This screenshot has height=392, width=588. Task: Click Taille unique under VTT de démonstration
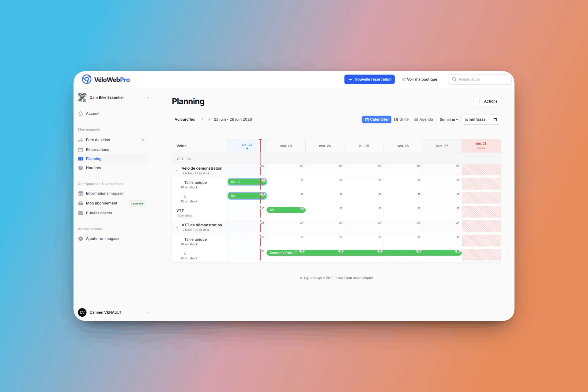tap(195, 239)
